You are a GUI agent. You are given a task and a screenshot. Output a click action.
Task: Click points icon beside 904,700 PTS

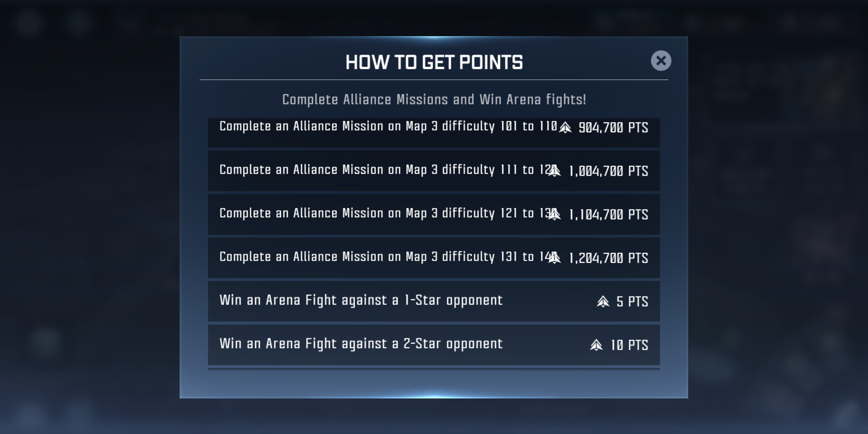click(x=565, y=127)
